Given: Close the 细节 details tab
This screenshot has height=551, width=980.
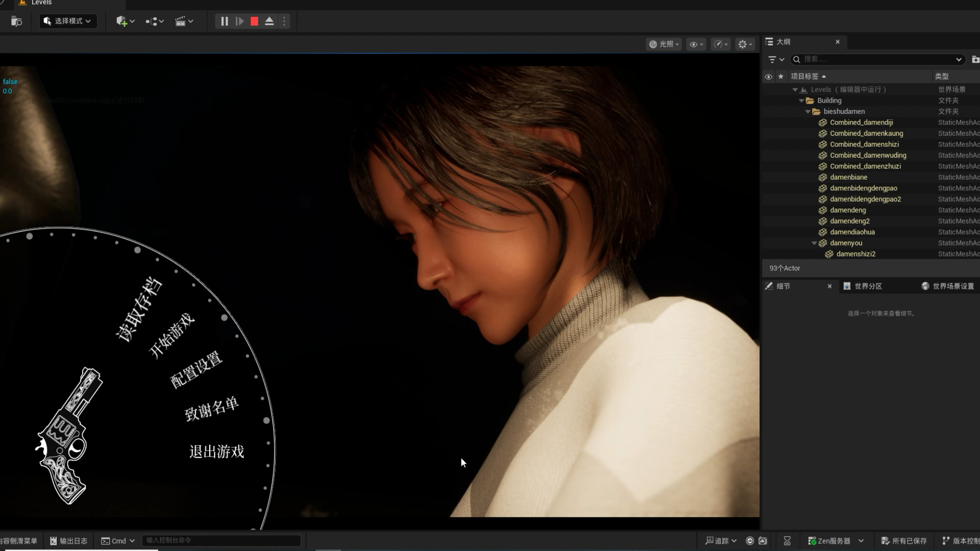Looking at the screenshot, I should [x=829, y=286].
